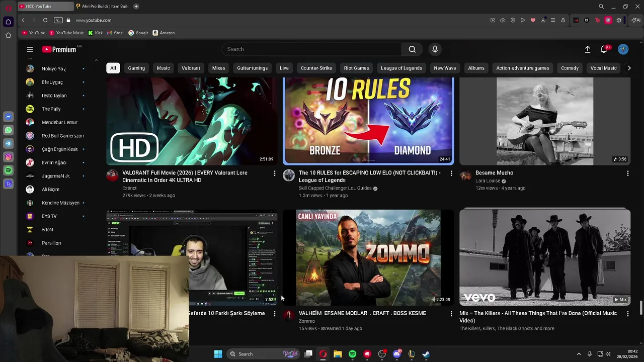Click the snapshot camera icon in address bar
The height and width of the screenshot is (362, 644).
(x=503, y=20)
